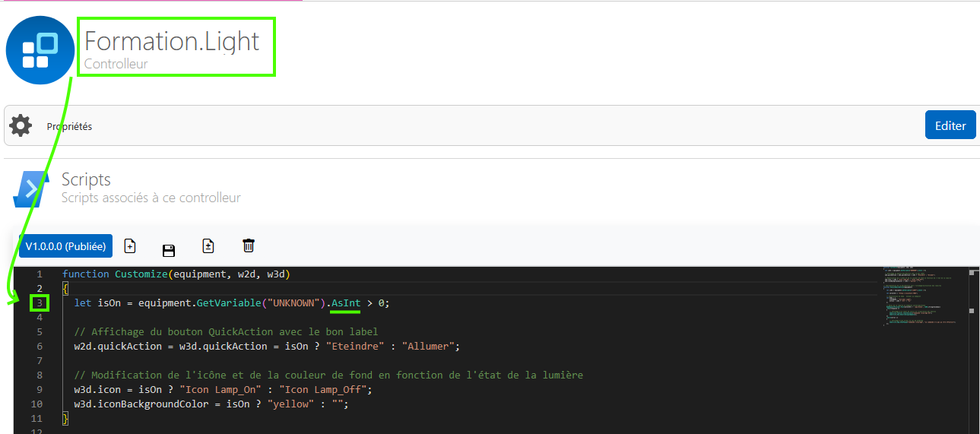The image size is (980, 434).
Task: Click the "Icon Lamp_On" string in code
Action: pyautogui.click(x=222, y=390)
